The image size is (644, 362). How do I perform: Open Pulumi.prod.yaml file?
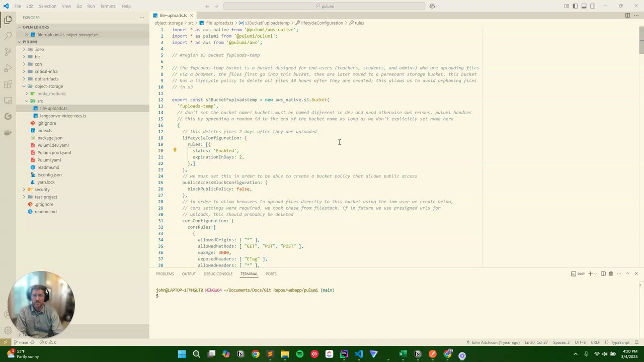tap(54, 153)
